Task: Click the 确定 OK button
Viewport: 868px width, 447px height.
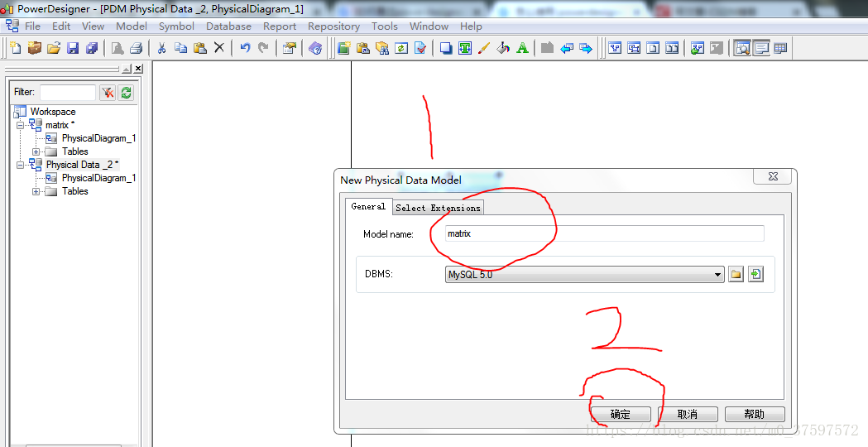Action: coord(621,415)
